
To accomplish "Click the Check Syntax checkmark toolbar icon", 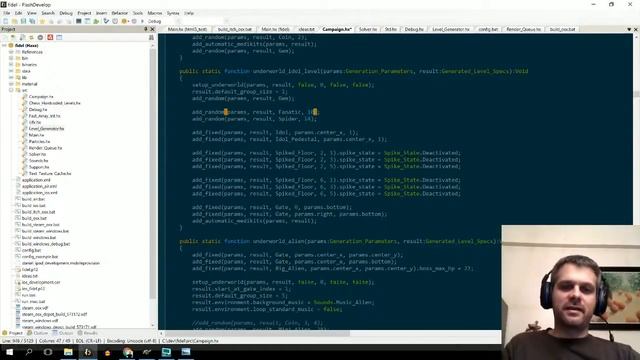I will point(106,21).
